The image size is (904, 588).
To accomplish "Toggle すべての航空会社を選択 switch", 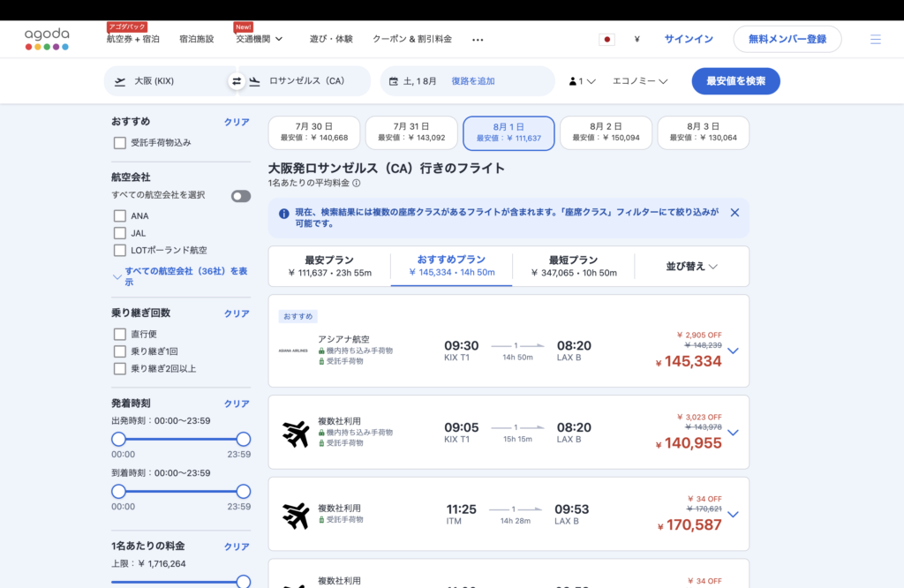I will 241,196.
